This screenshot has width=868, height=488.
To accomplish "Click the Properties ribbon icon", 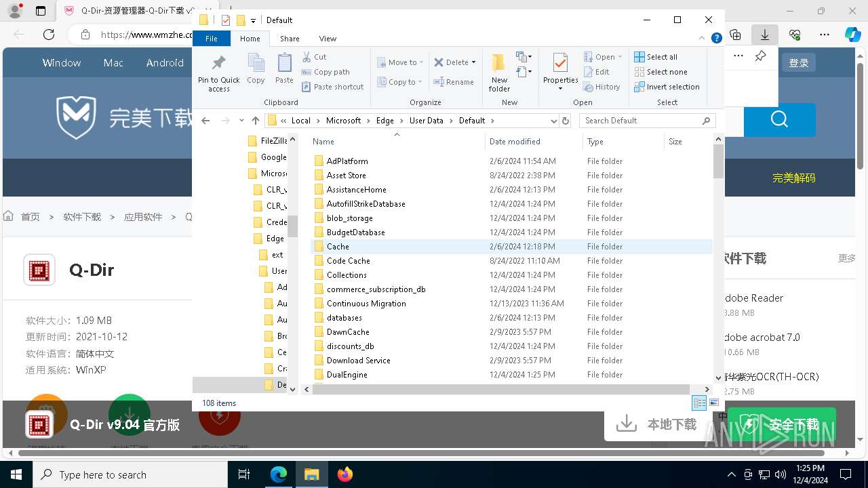I will pos(560,63).
